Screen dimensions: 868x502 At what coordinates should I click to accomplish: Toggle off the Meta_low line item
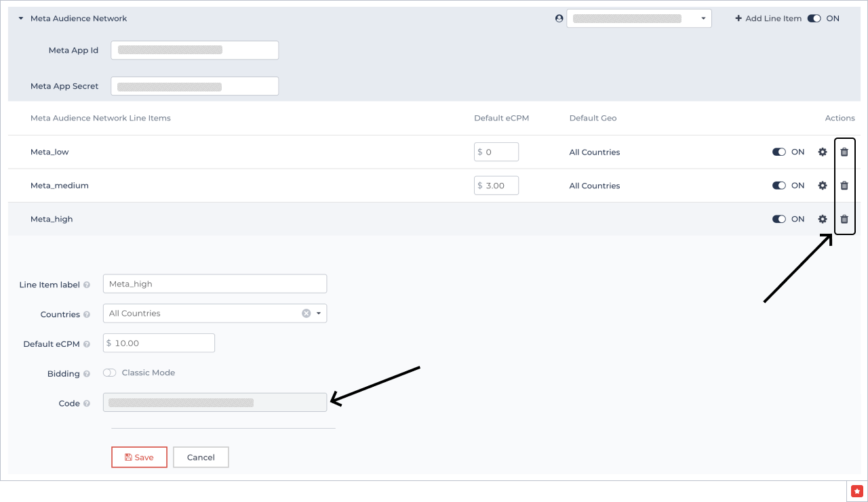click(778, 152)
